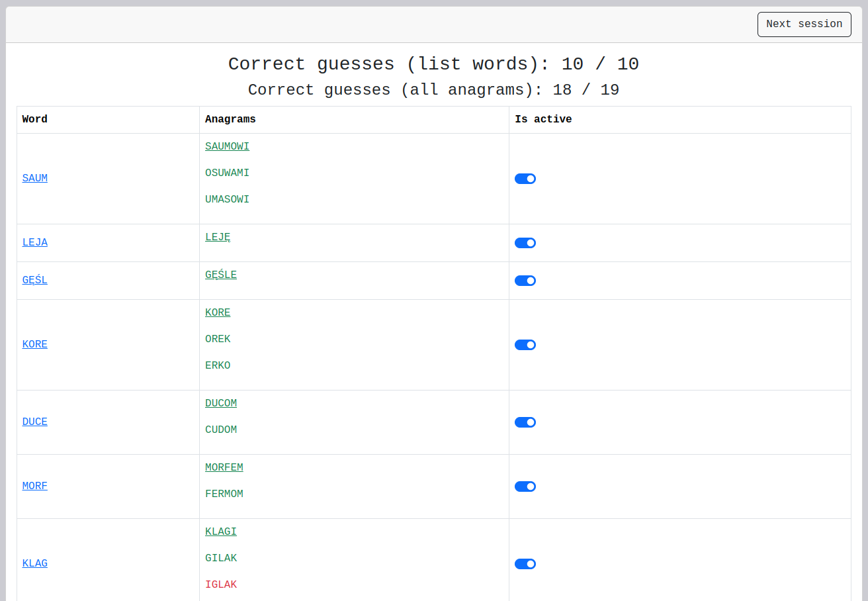Open the MORFEM anagram link
Screen dimensions: 868x601
pos(224,468)
